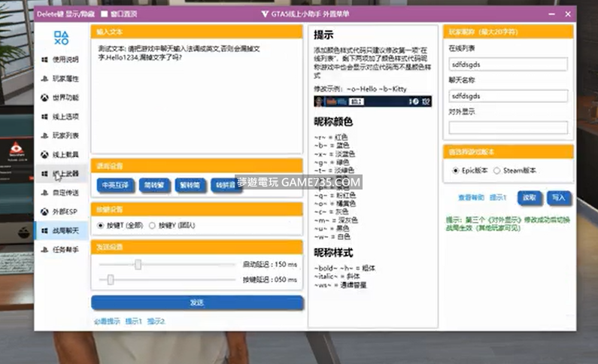Click the 启动延迟 delay slider handle
Image resolution: width=598 pixels, height=364 pixels.
point(138,264)
